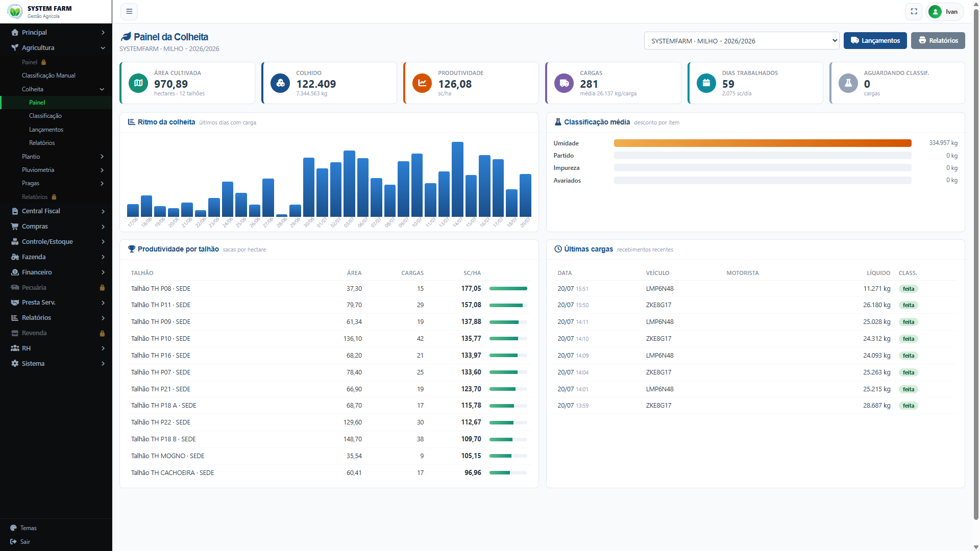980x551 pixels.
Task: Click the Últimas cargas clock icon
Action: [x=558, y=249]
